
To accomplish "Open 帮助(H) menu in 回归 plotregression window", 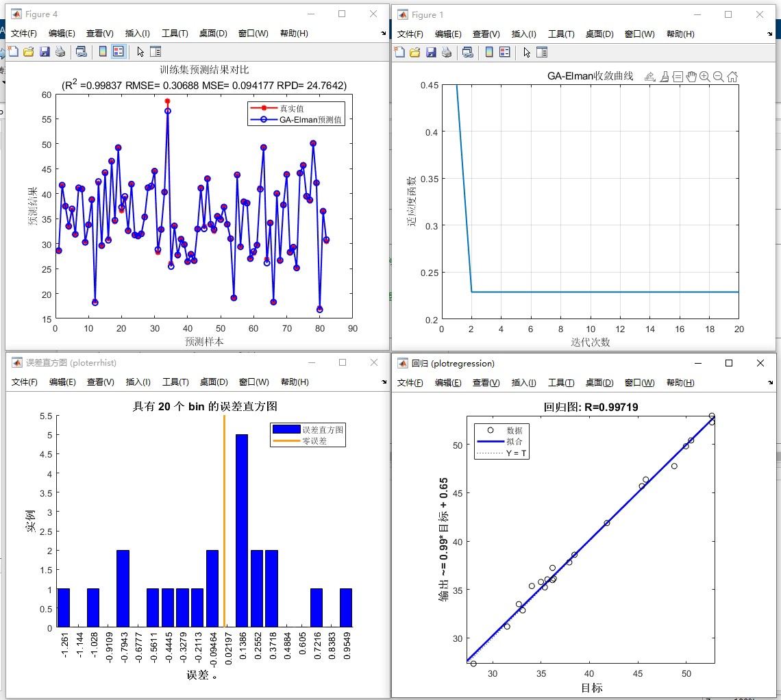I will coord(680,382).
